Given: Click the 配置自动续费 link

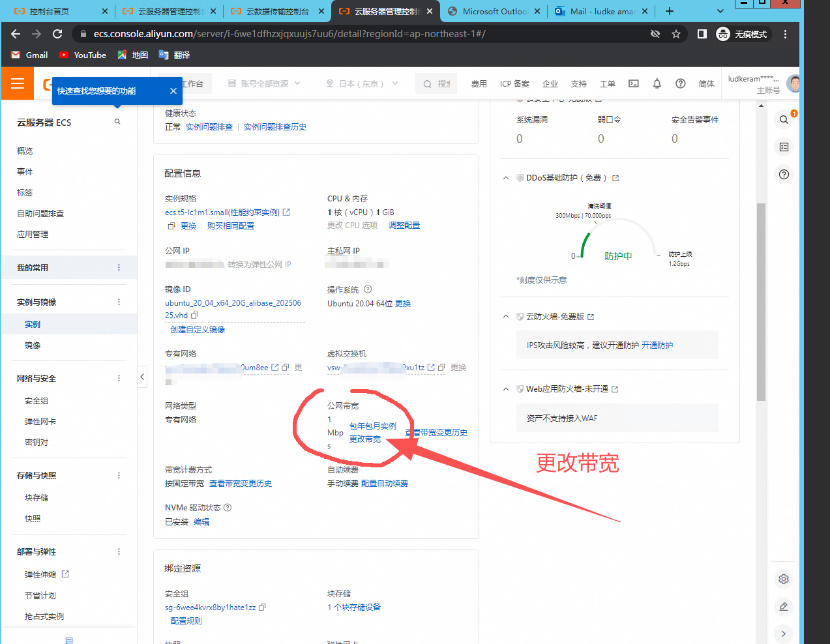Looking at the screenshot, I should [x=385, y=484].
